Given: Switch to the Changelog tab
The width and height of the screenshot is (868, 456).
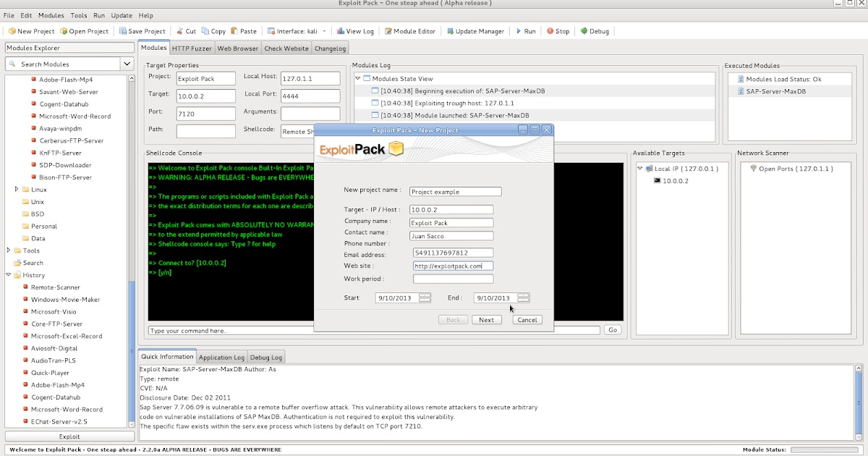Looking at the screenshot, I should pyautogui.click(x=330, y=48).
